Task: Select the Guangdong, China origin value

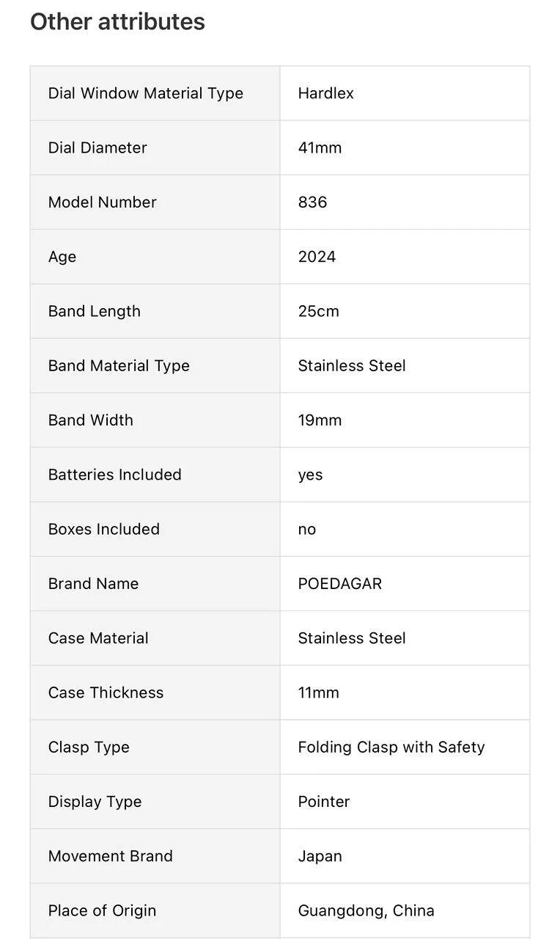Action: 366,910
